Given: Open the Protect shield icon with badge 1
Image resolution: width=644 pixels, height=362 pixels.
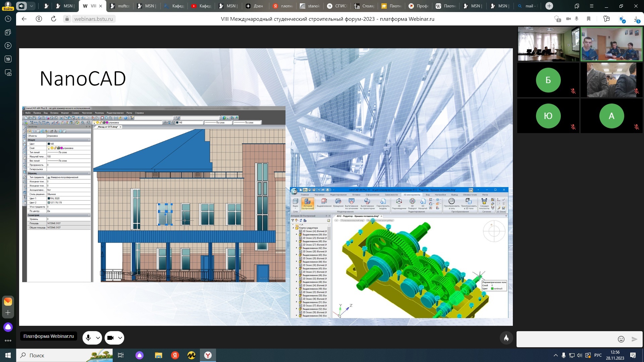Looking at the screenshot, I should pos(557,19).
